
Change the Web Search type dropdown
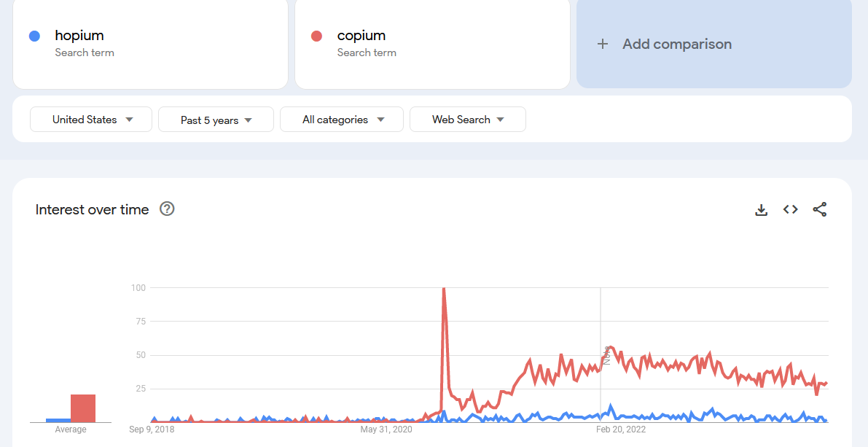click(x=468, y=120)
